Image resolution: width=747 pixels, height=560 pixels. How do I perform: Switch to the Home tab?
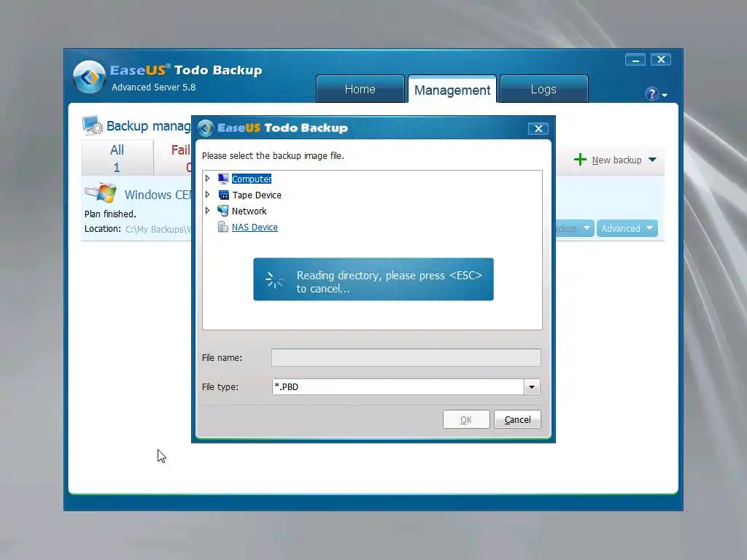coord(360,89)
